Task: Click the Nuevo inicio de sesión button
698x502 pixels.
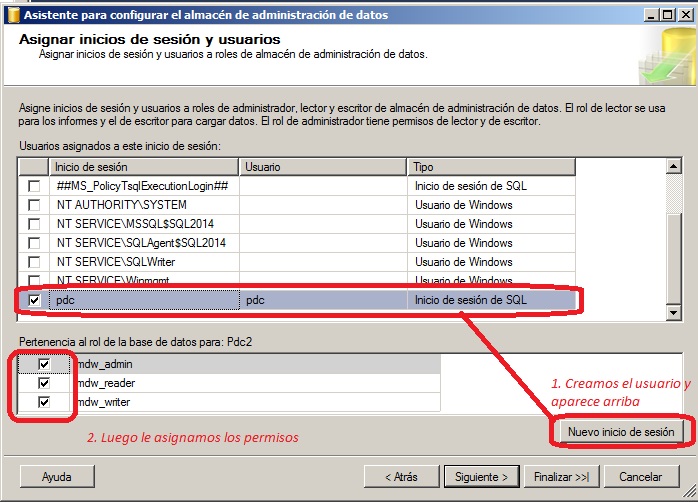Action: (621, 432)
